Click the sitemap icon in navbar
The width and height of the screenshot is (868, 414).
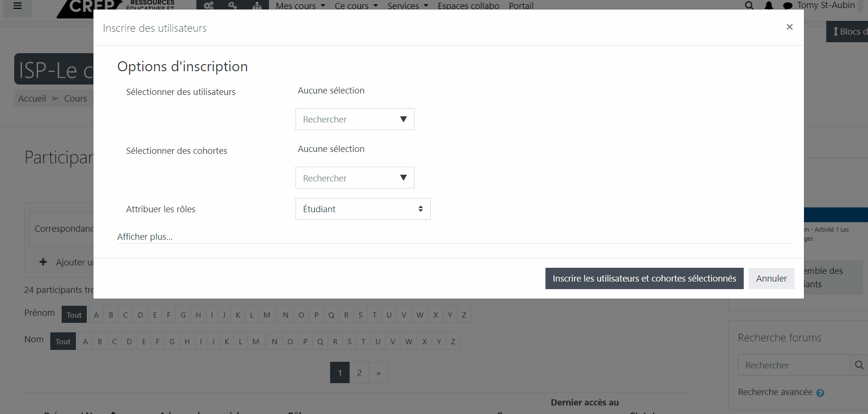(257, 6)
